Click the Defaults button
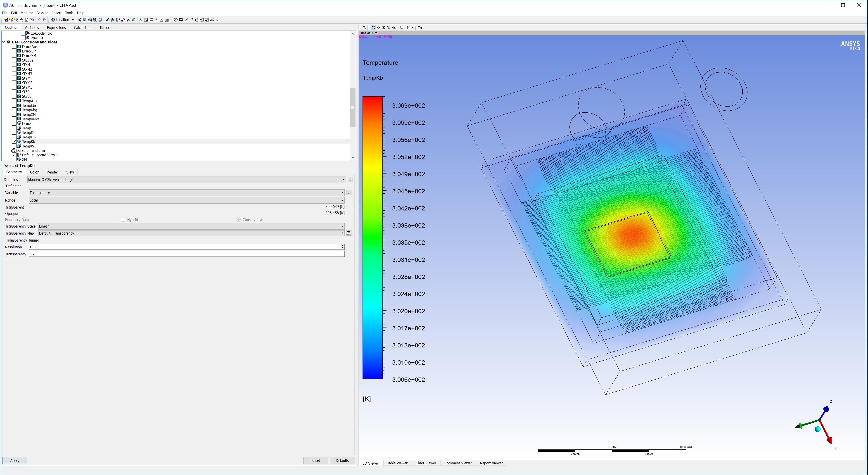 click(342, 461)
